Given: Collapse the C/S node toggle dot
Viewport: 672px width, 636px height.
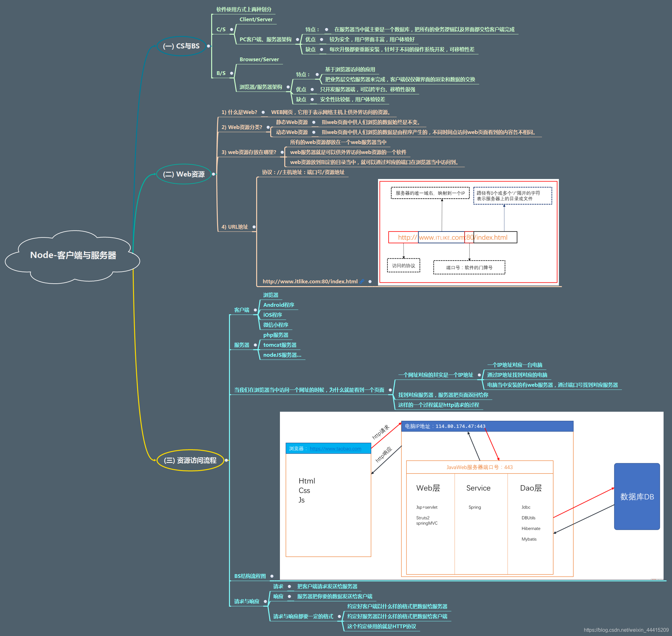Looking at the screenshot, I should 231,29.
